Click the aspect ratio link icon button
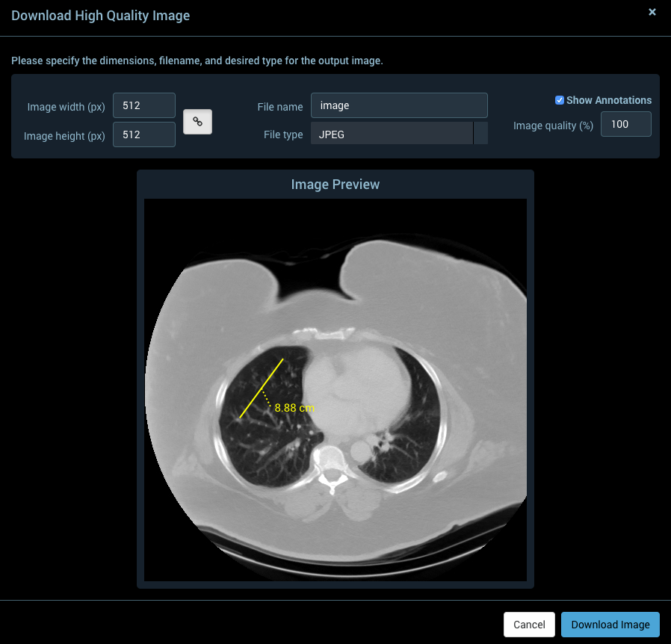 pyautogui.click(x=197, y=122)
